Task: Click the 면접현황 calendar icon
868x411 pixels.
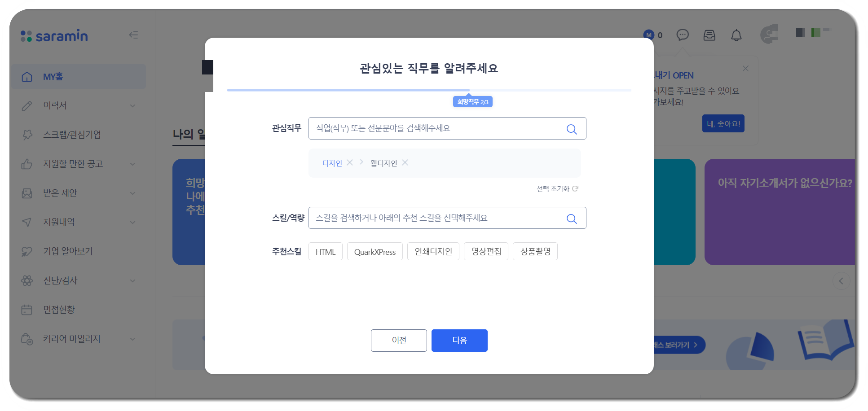Action: (x=27, y=309)
